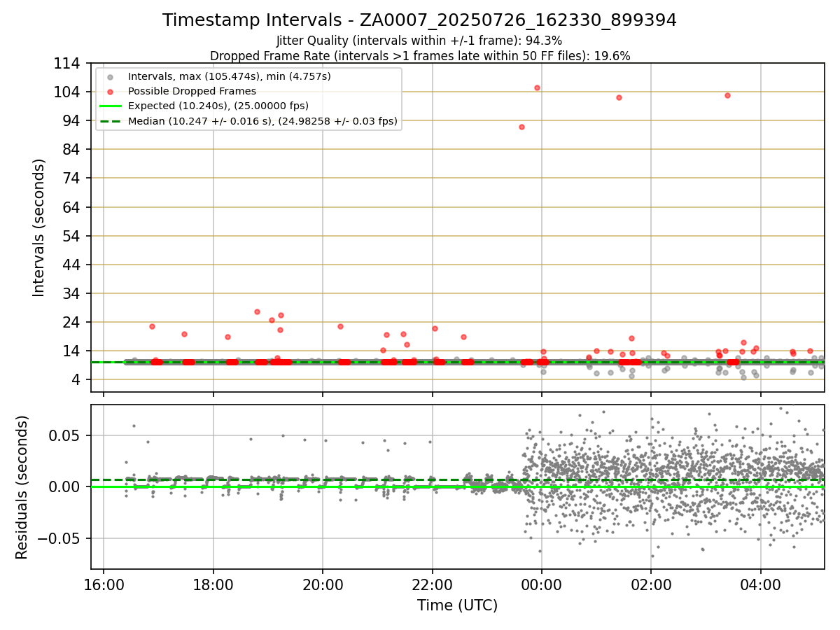The width and height of the screenshot is (840, 630).
Task: Click the '74' y-axis tick label
Action: tap(73, 178)
